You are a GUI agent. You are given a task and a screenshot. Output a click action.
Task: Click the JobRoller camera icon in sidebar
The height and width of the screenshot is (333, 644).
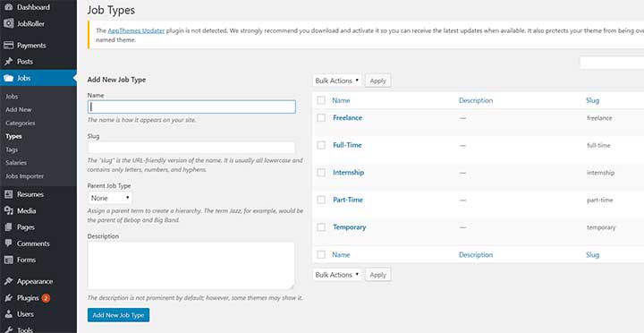point(8,23)
